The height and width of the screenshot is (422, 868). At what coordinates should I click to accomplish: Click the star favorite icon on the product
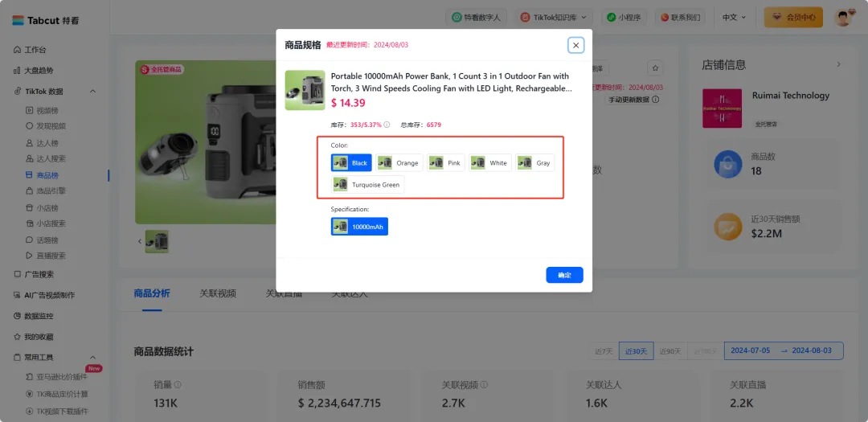coord(656,68)
